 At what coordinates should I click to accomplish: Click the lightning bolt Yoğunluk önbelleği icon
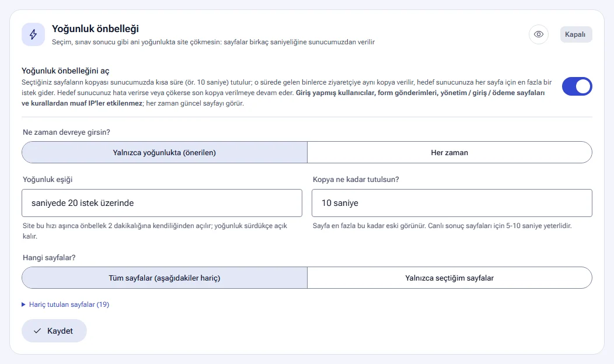click(x=33, y=34)
